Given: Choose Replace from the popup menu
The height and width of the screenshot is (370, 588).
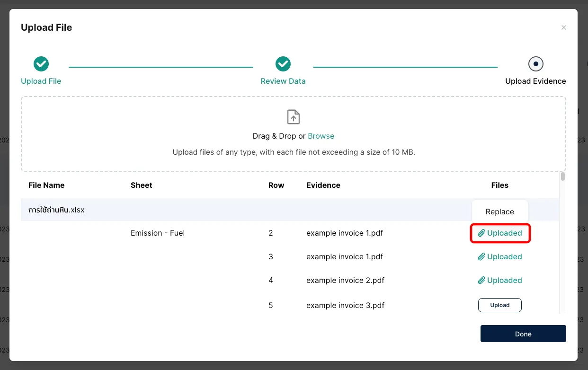Looking at the screenshot, I should [499, 212].
